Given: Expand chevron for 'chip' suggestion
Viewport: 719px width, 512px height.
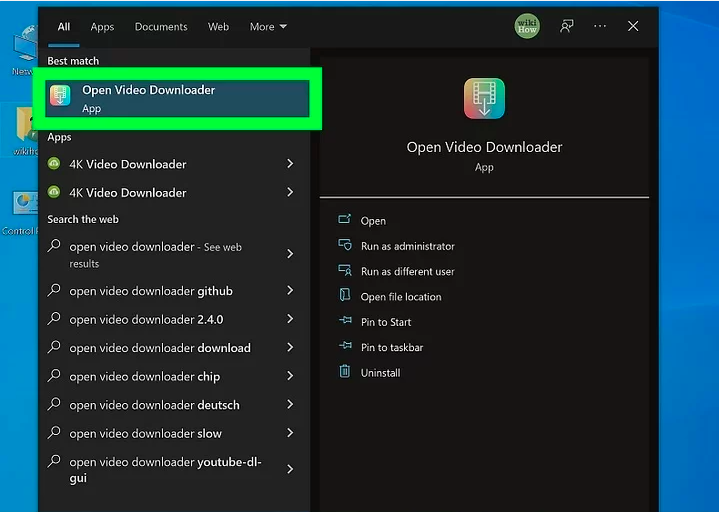Looking at the screenshot, I should (x=290, y=376).
